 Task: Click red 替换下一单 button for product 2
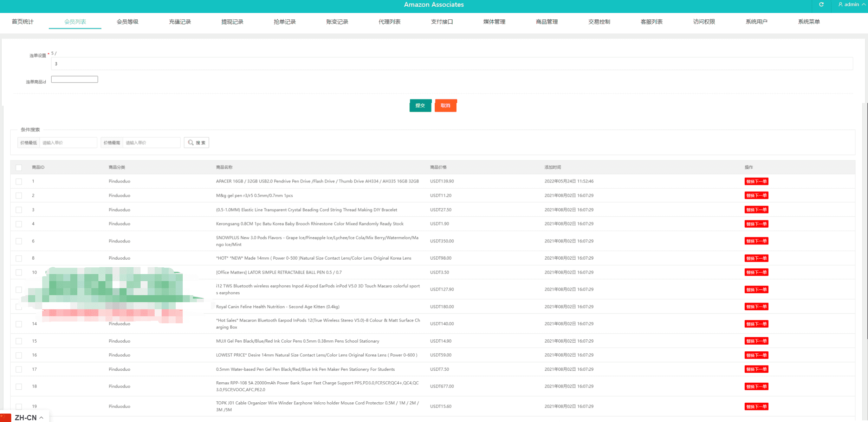tap(756, 195)
